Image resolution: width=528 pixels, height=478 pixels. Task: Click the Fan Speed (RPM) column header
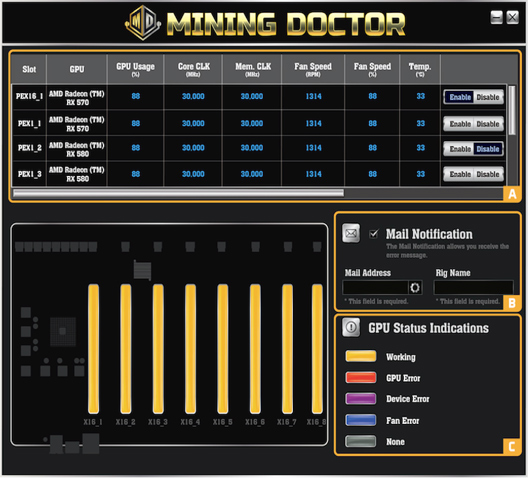point(313,69)
